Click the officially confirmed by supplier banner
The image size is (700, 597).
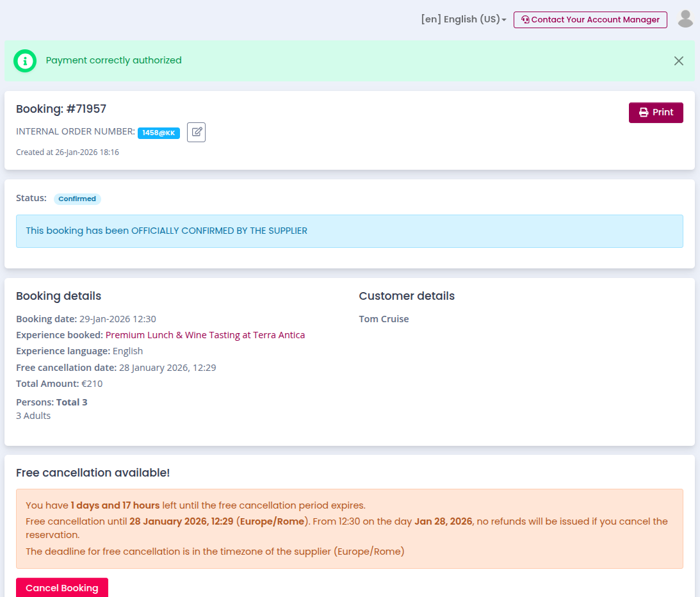coord(349,231)
